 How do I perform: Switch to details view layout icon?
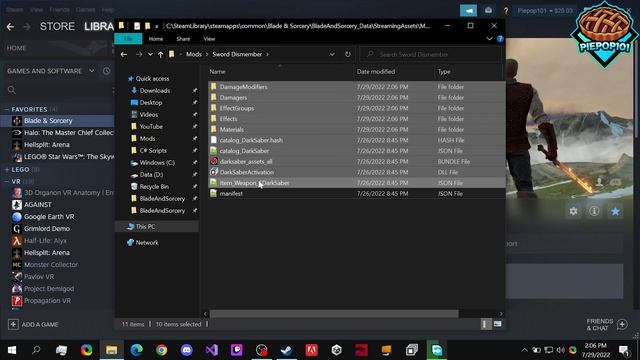pyautogui.click(x=484, y=324)
